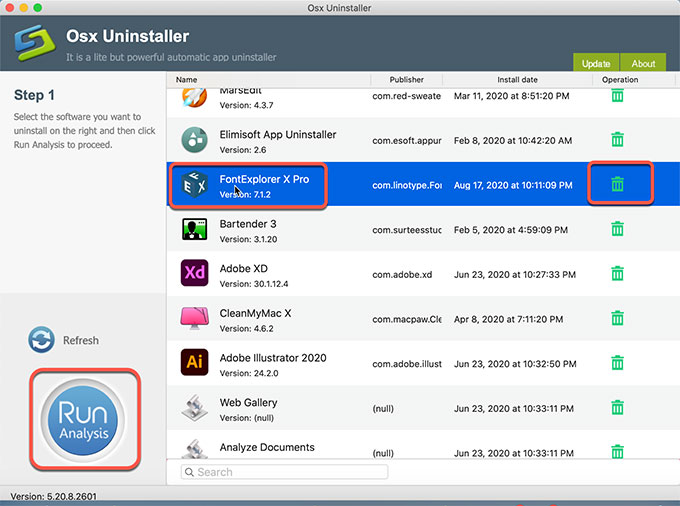The image size is (680, 506).
Task: Select the Analyze Documents app icon
Action: coord(194,449)
